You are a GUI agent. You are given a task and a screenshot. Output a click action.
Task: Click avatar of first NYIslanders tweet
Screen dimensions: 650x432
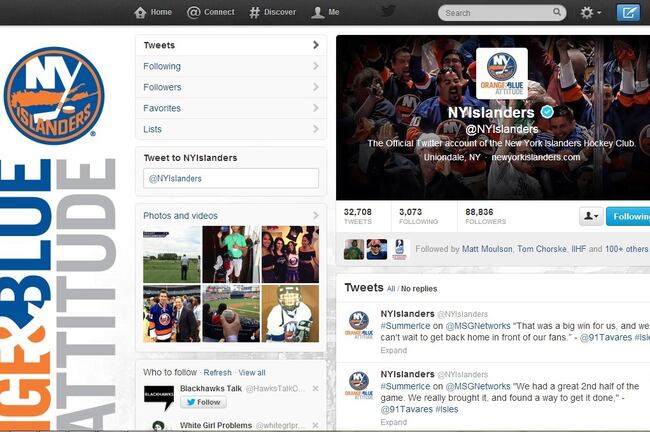pyautogui.click(x=359, y=325)
